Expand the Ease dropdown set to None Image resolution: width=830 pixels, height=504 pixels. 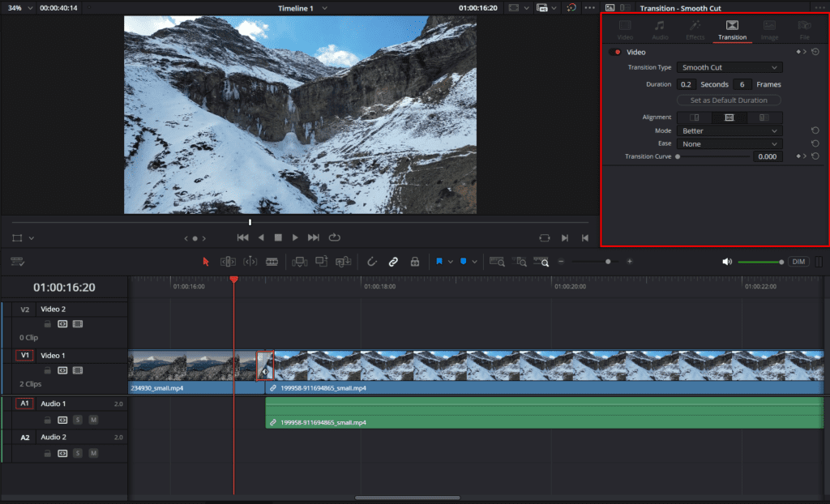point(729,143)
